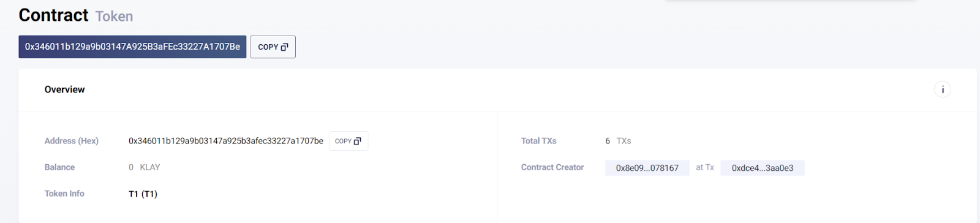The image size is (980, 223).
Task: Open creation transaction 0xdce4...3aa0e3
Action: coord(762,168)
